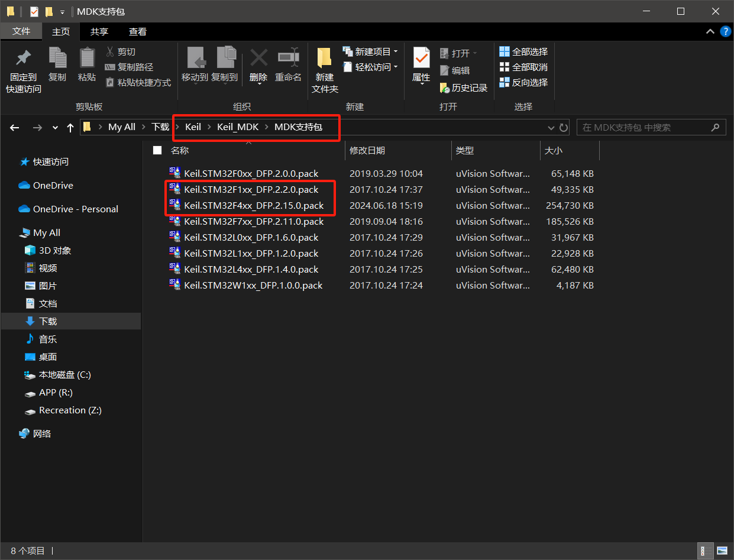This screenshot has height=560, width=734.
Task: Click the Paste ribbon button
Action: pos(87,65)
